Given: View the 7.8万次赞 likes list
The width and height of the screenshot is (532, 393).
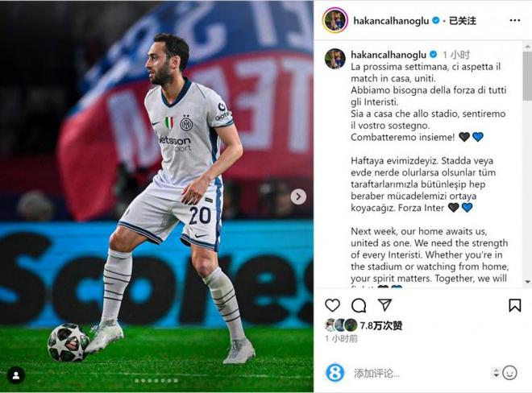Looking at the screenshot, I should click(381, 326).
